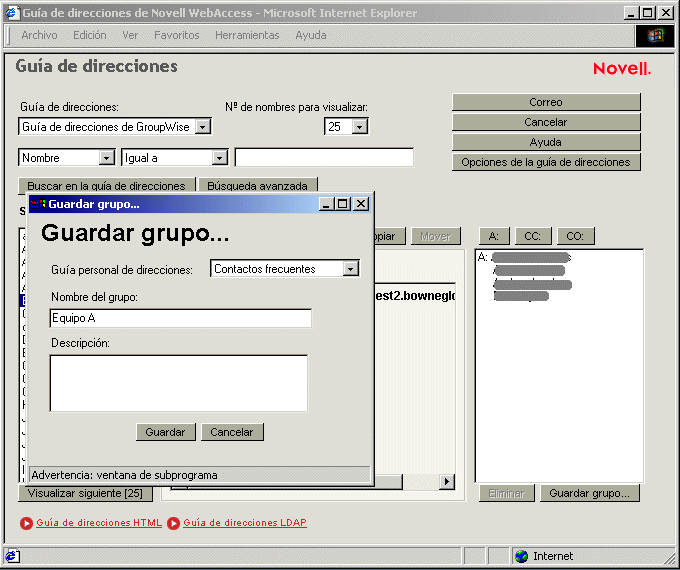Click the Internet Explorer page icon in title bar
Viewport: 680px width, 570px height.
(x=11, y=13)
